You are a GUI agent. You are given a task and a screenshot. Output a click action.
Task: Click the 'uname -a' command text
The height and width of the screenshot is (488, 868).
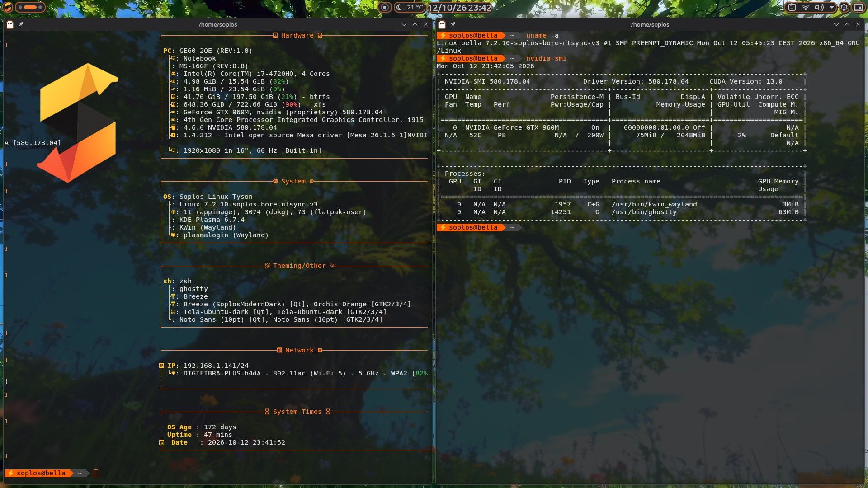542,35
